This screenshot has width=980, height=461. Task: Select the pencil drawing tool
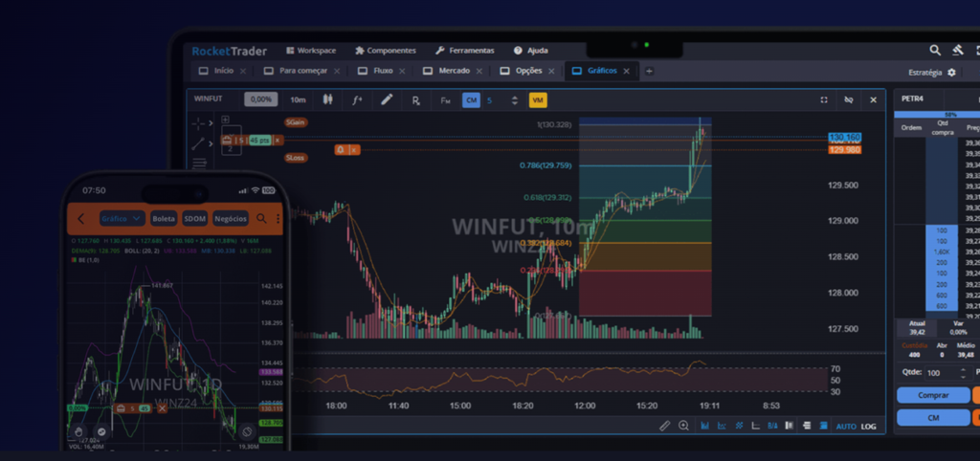(x=387, y=99)
